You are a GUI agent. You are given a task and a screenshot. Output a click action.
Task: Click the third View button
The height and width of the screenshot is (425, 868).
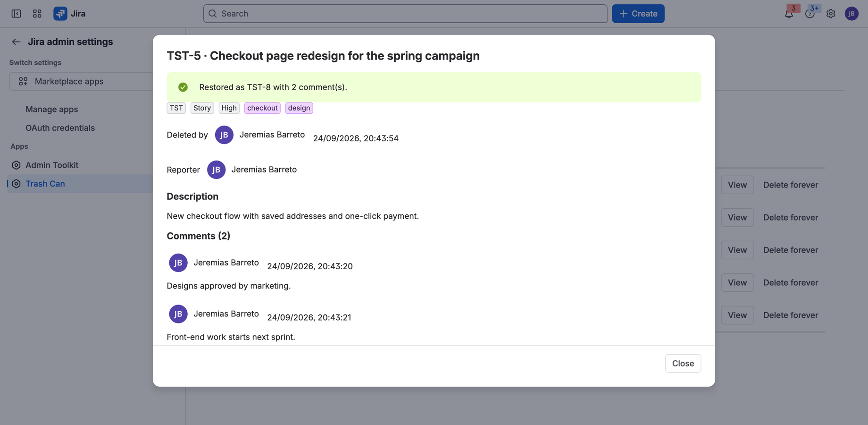(737, 250)
